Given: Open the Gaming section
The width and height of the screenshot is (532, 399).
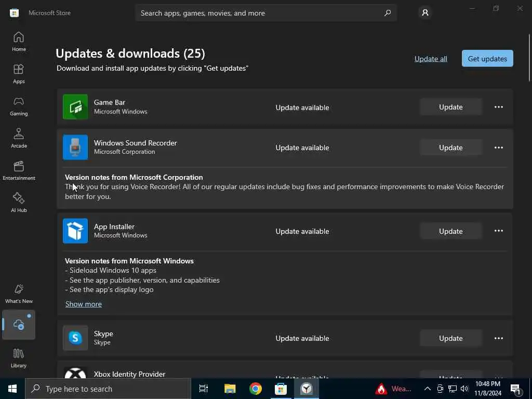Looking at the screenshot, I should tap(19, 106).
